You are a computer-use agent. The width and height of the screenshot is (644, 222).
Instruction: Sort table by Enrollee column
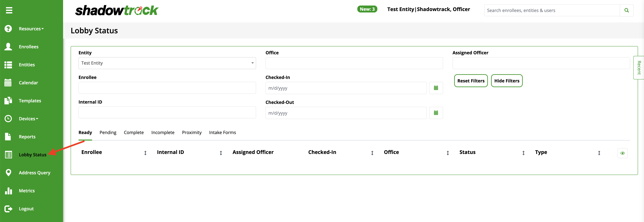click(145, 153)
